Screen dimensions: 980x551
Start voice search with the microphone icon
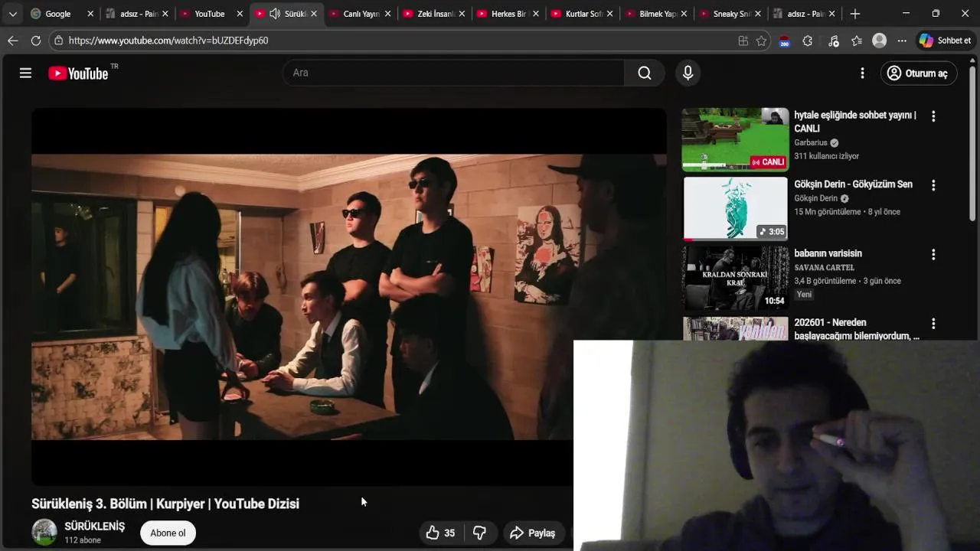tap(688, 73)
